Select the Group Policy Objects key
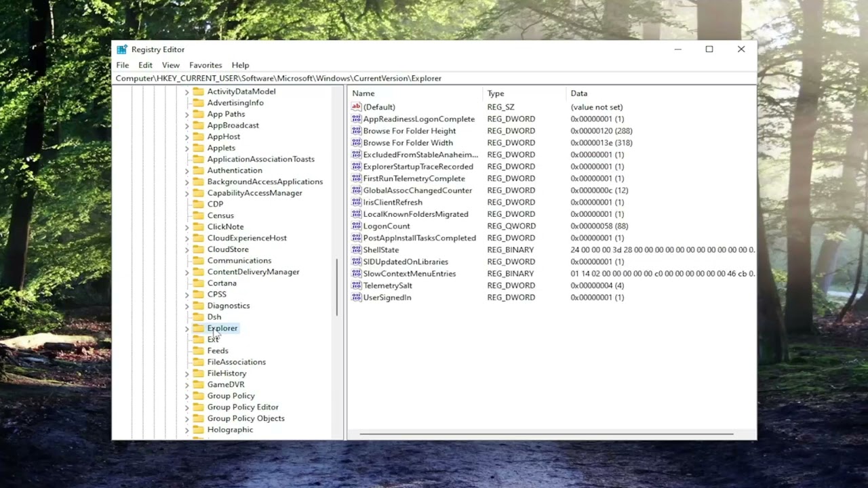This screenshot has height=488, width=868. (x=246, y=418)
